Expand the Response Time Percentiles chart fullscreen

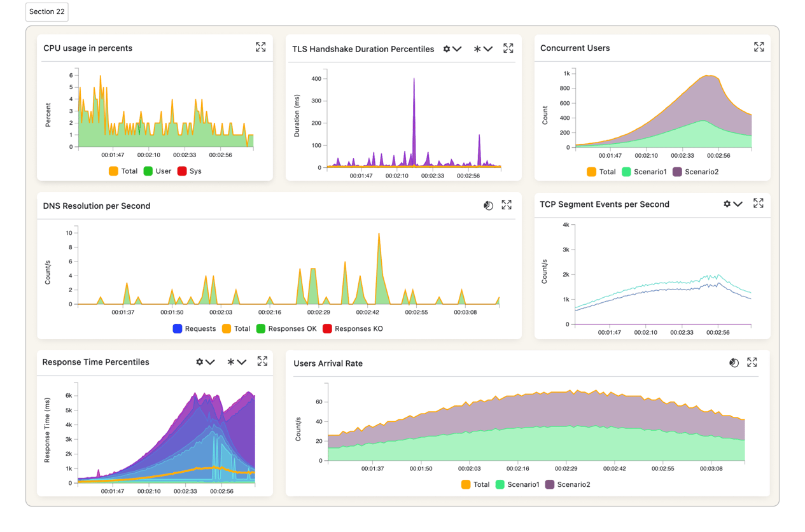coord(262,361)
